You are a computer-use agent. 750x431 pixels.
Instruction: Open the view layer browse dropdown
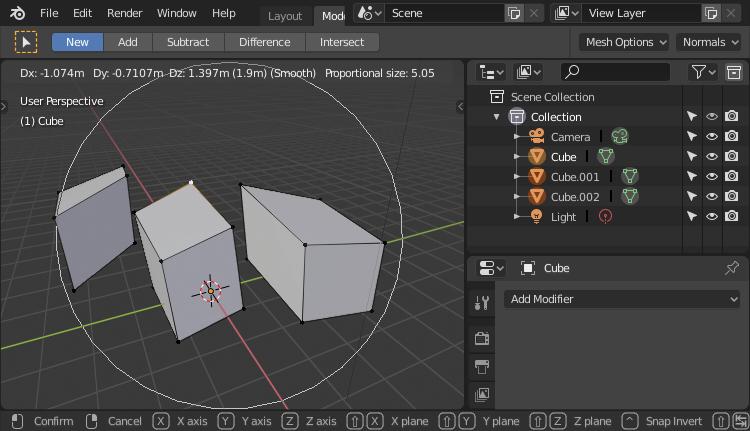(x=566, y=13)
